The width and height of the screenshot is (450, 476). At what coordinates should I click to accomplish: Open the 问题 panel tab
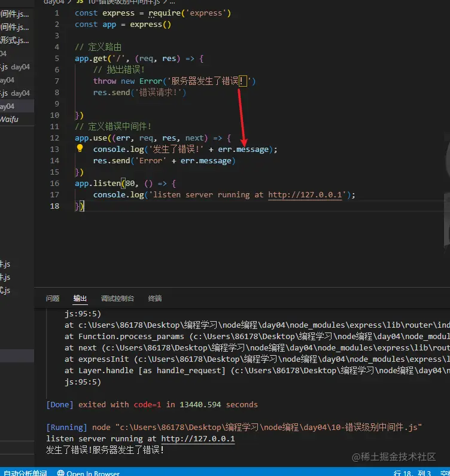coord(53,298)
